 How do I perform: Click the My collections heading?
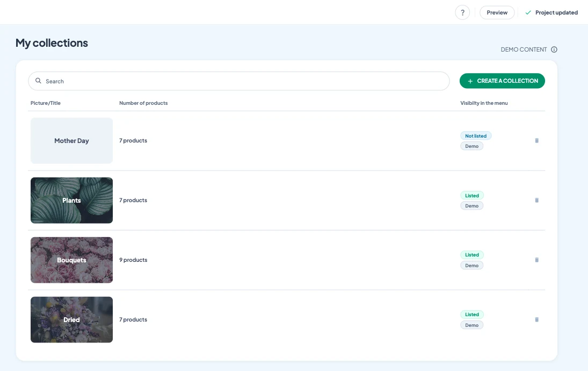[x=52, y=43]
